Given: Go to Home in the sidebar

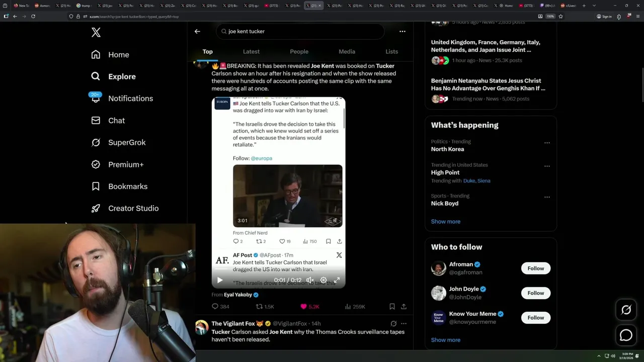Looking at the screenshot, I should point(110,55).
